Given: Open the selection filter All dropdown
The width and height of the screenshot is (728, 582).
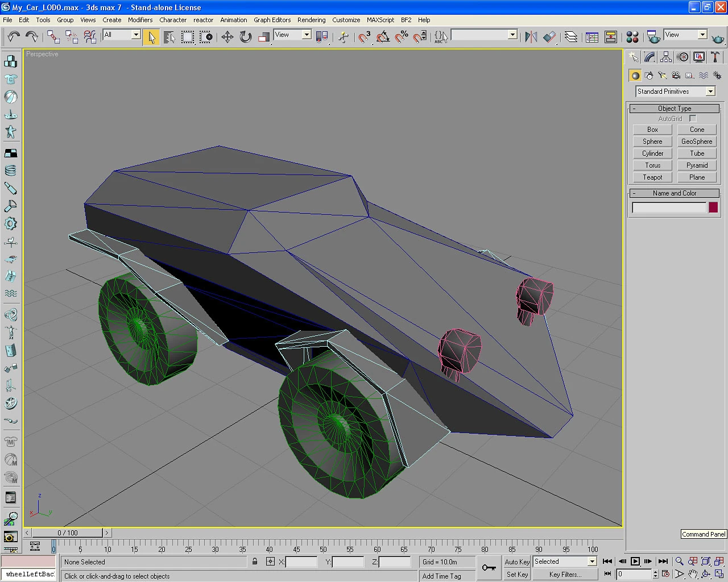Looking at the screenshot, I should (135, 35).
